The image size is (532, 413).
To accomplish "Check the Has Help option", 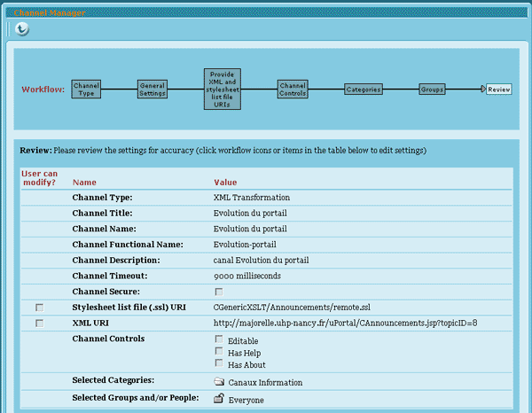I will (x=218, y=352).
